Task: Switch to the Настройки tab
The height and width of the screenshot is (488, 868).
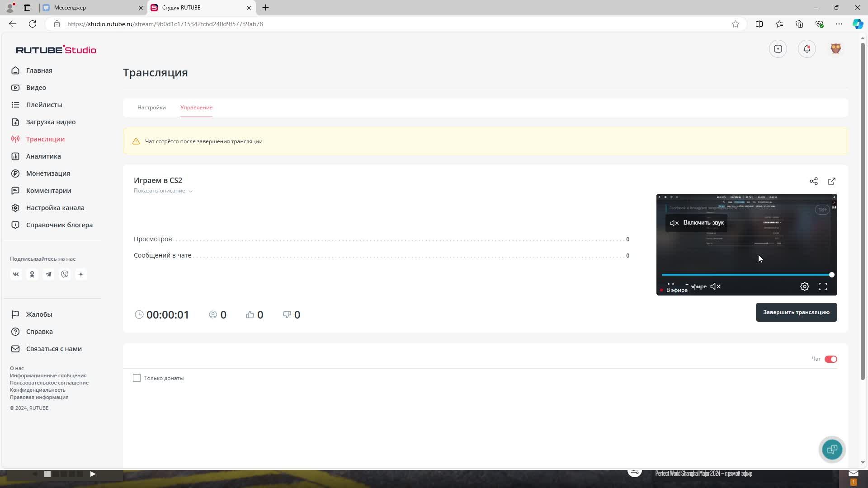Action: pyautogui.click(x=151, y=108)
